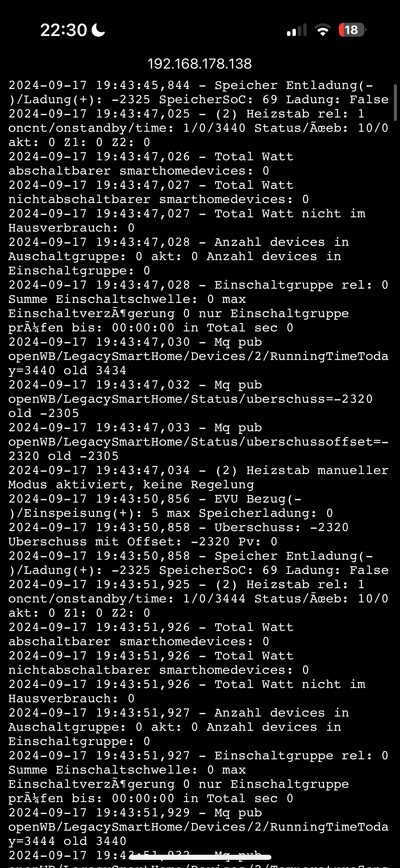400x868 pixels.
Task: Tap the Do Not Disturb moon icon
Action: point(98,30)
